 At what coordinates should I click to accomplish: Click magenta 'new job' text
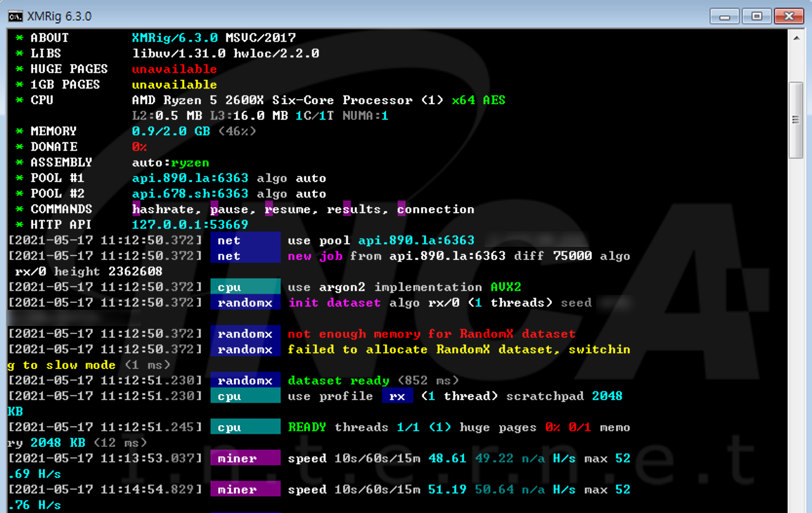[315, 256]
